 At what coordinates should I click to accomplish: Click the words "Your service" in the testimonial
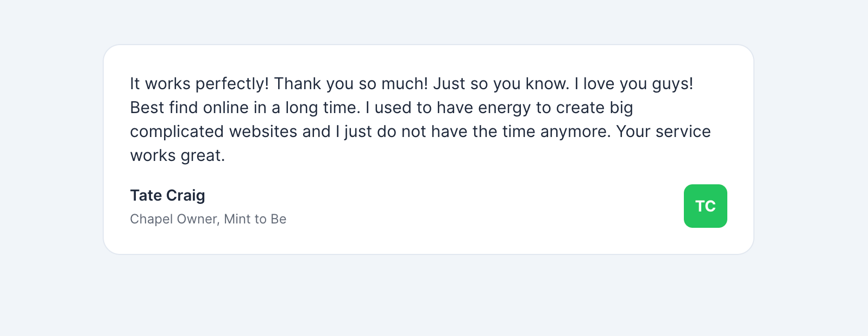663,132
